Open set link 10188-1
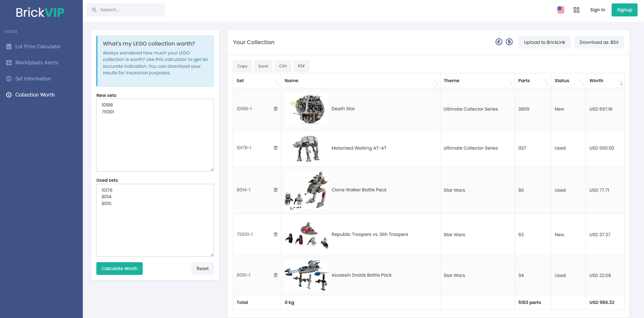 click(244, 109)
